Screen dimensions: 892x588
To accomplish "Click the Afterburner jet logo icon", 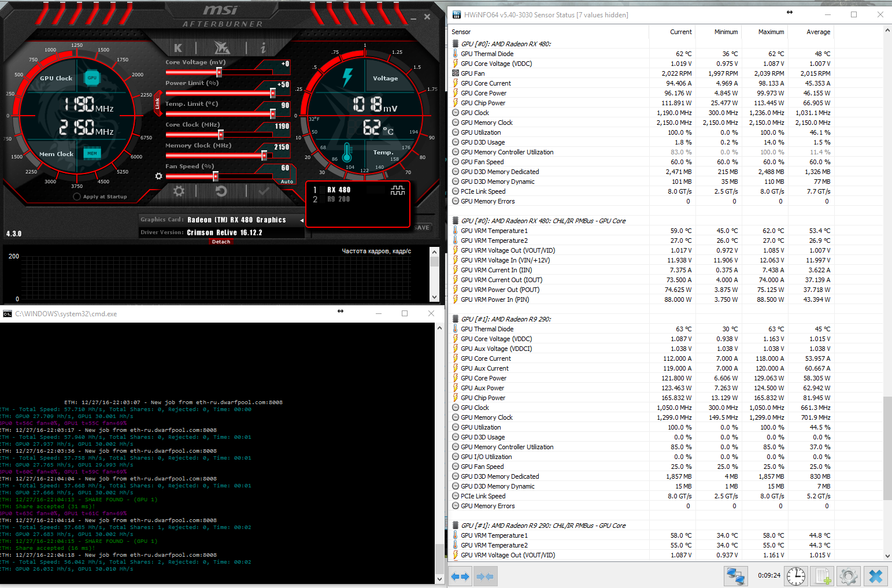I will point(222,47).
